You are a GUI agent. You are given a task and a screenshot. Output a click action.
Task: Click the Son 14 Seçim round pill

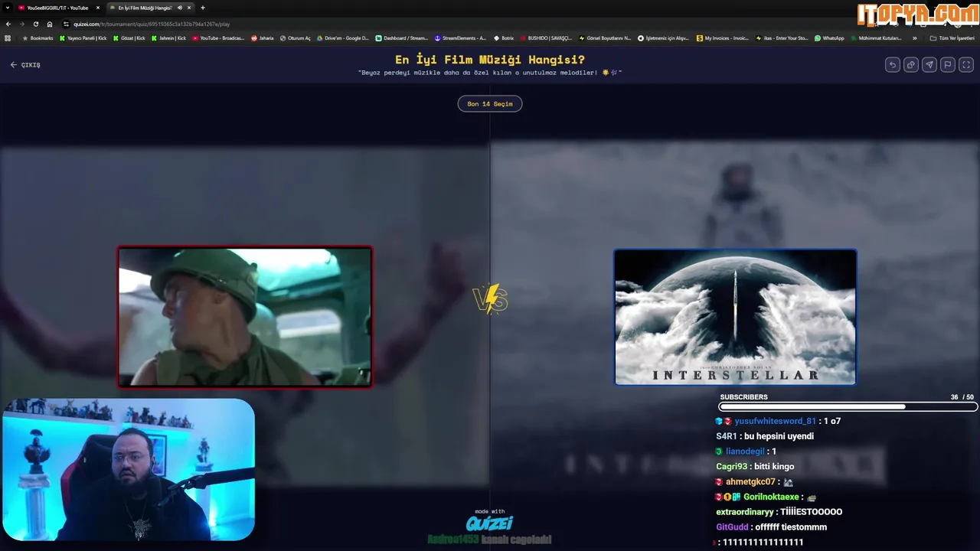pos(490,103)
